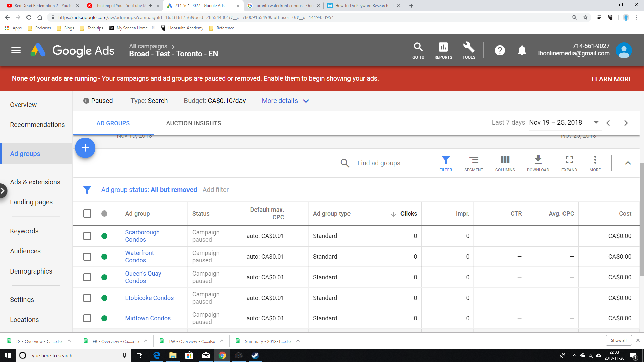Open the Tools wrench icon

[x=469, y=50]
